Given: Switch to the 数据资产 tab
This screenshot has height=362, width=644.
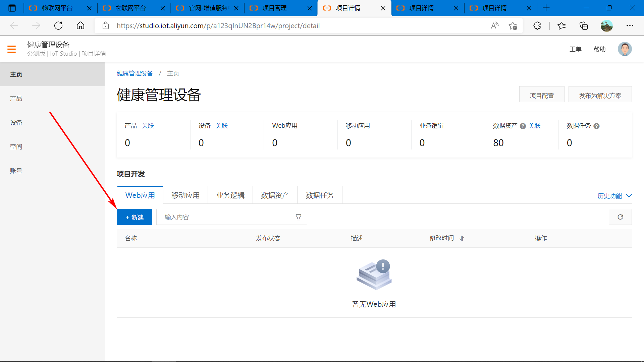Looking at the screenshot, I should (275, 195).
